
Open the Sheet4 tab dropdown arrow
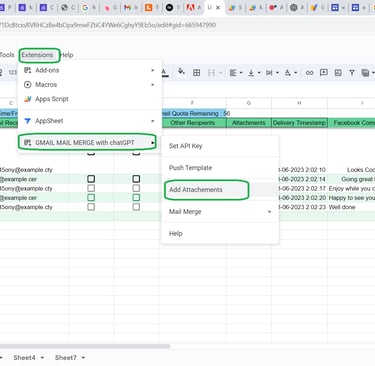tap(42, 358)
